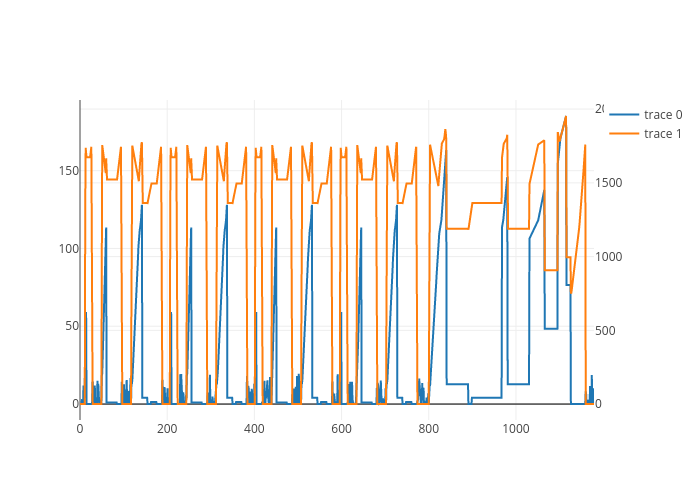Click the cut-off top label on right y-axis
Viewport: 700px width, 500px height.
599,108
